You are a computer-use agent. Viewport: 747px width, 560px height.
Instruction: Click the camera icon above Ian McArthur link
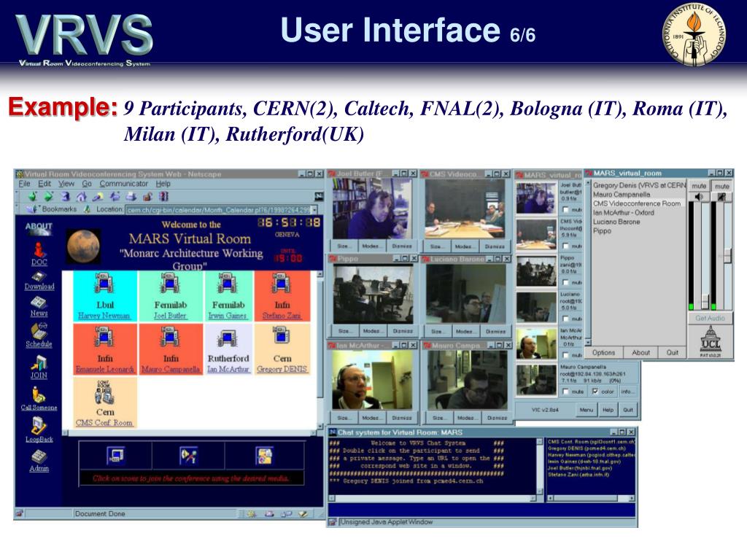(228, 338)
